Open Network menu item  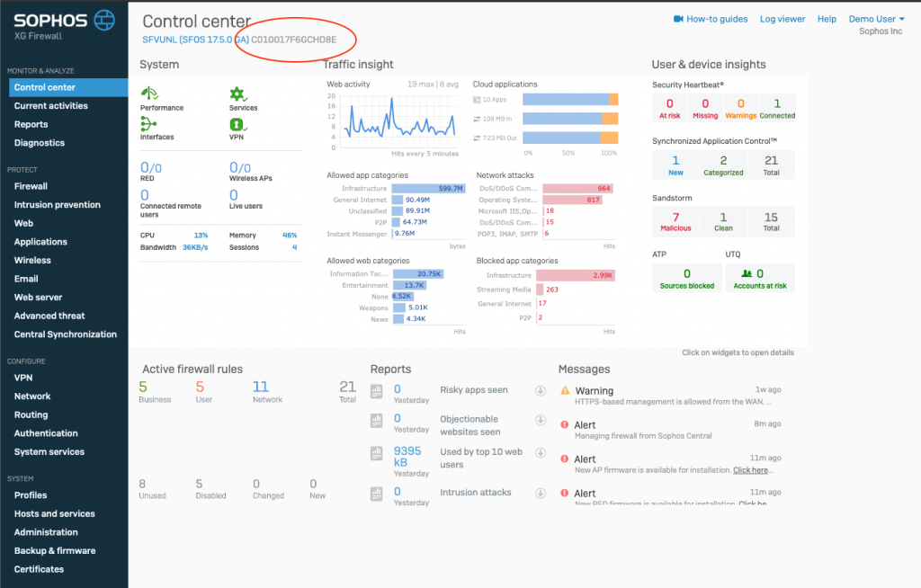32,396
